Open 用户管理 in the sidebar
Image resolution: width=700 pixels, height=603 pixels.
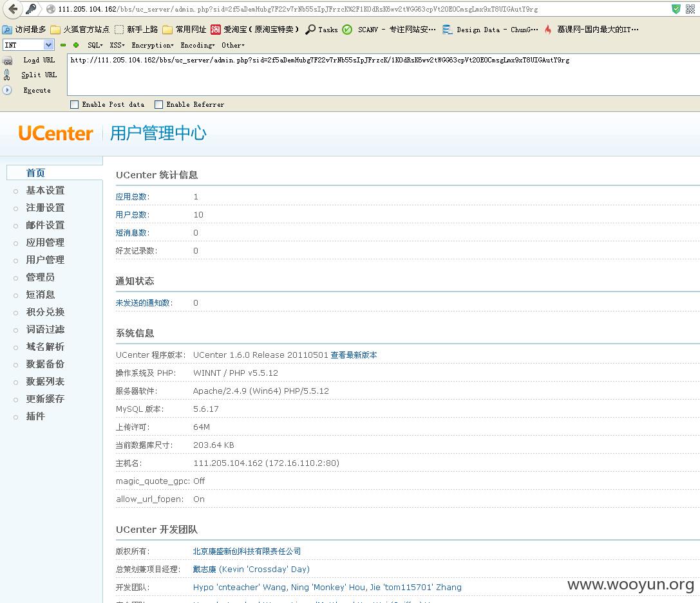tap(45, 259)
